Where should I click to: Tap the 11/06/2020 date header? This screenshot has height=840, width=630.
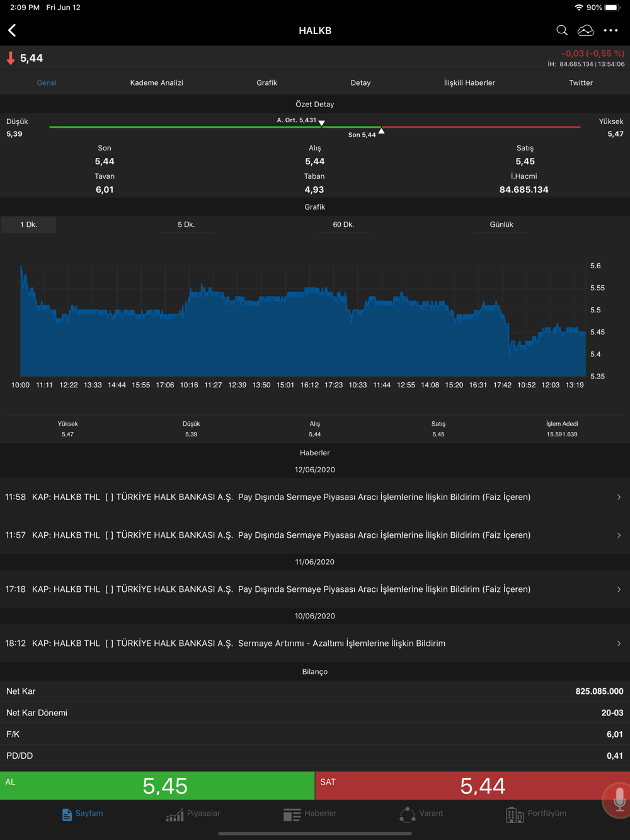[315, 562]
